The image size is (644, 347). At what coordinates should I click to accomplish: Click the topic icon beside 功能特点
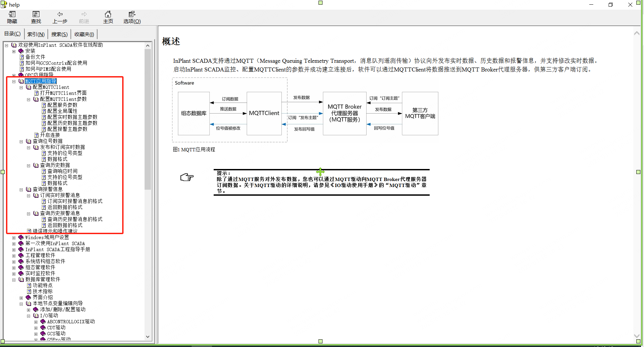coord(29,286)
